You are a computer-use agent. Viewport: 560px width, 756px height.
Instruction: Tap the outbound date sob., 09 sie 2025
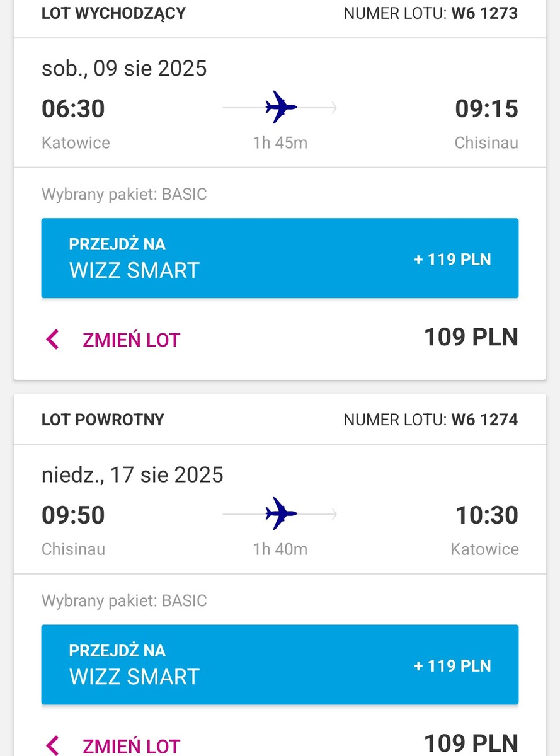pos(124,68)
